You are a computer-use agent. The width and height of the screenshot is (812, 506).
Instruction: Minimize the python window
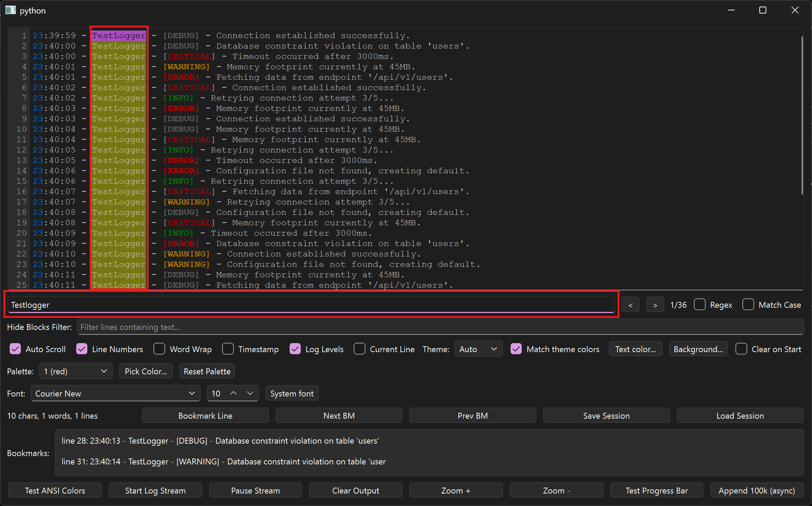[x=731, y=10]
